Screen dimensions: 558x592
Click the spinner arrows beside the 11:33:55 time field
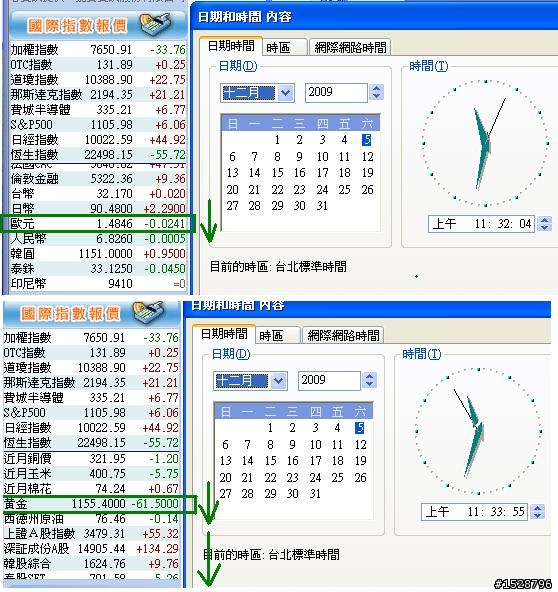(537, 512)
